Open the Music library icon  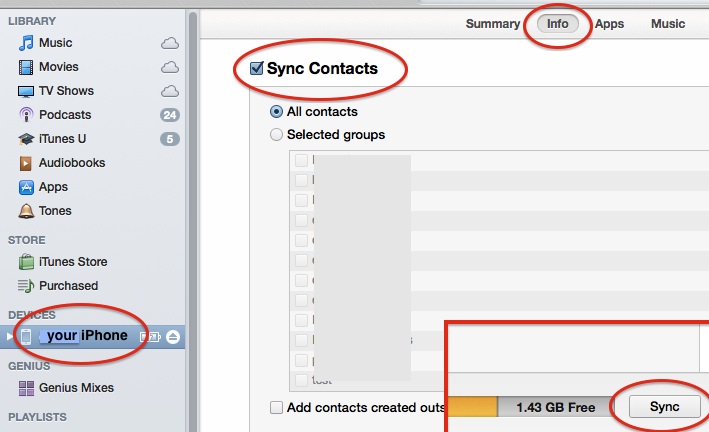click(x=27, y=43)
